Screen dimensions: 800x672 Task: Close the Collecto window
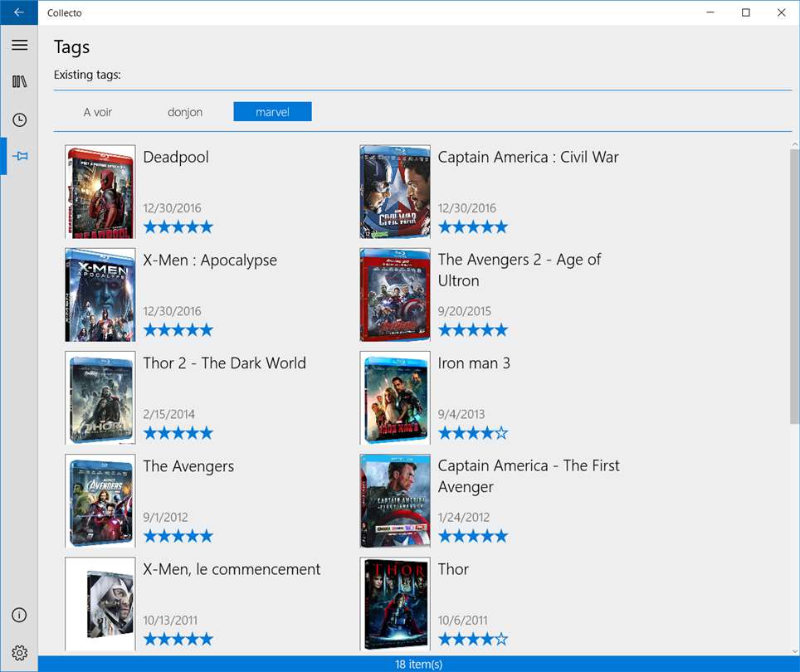[781, 12]
